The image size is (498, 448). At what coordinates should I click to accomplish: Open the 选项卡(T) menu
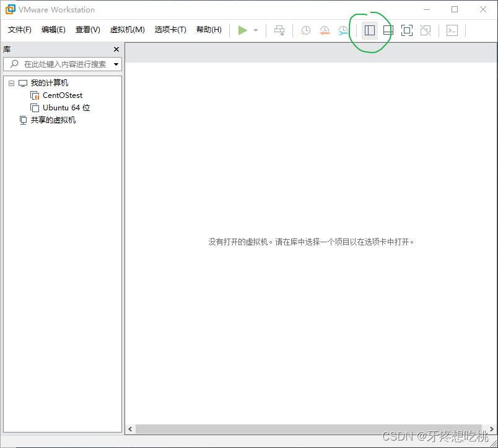point(170,30)
